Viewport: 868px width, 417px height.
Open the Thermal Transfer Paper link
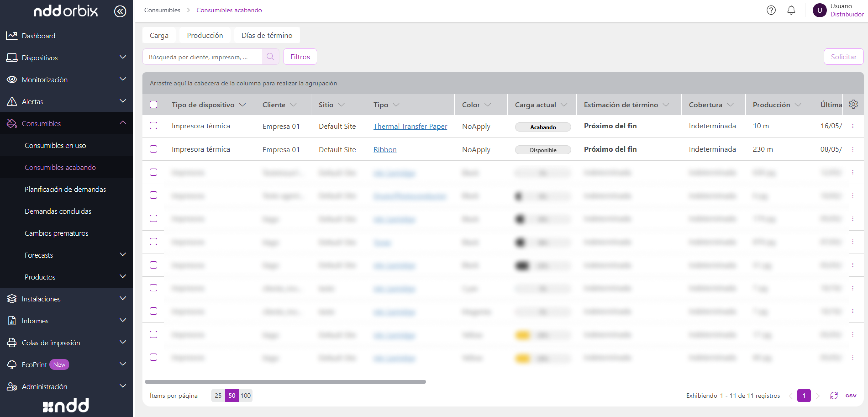coord(410,126)
